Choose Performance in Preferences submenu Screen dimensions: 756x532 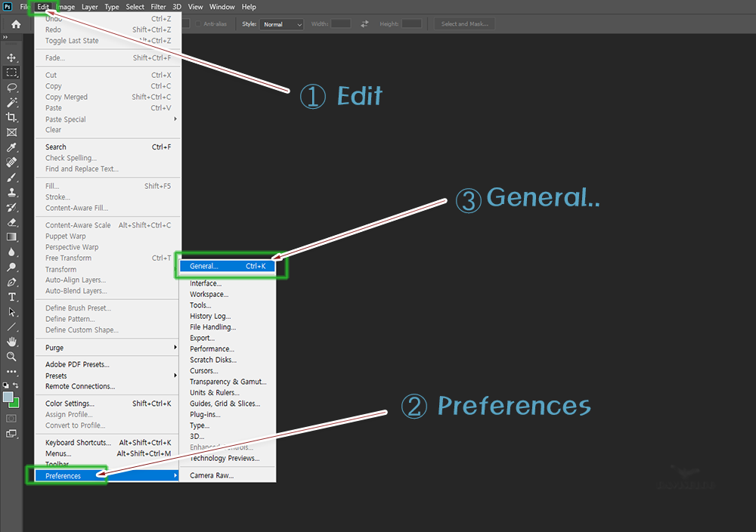(x=227, y=349)
